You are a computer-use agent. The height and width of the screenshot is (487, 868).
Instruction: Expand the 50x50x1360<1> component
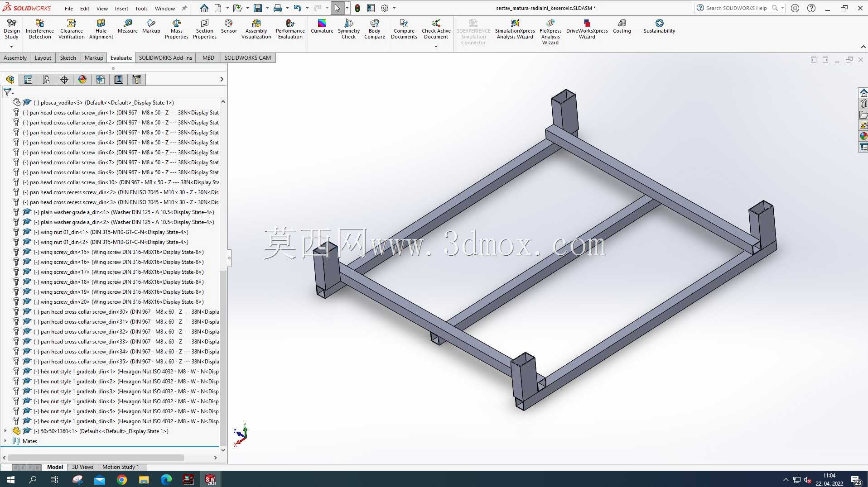click(5, 431)
